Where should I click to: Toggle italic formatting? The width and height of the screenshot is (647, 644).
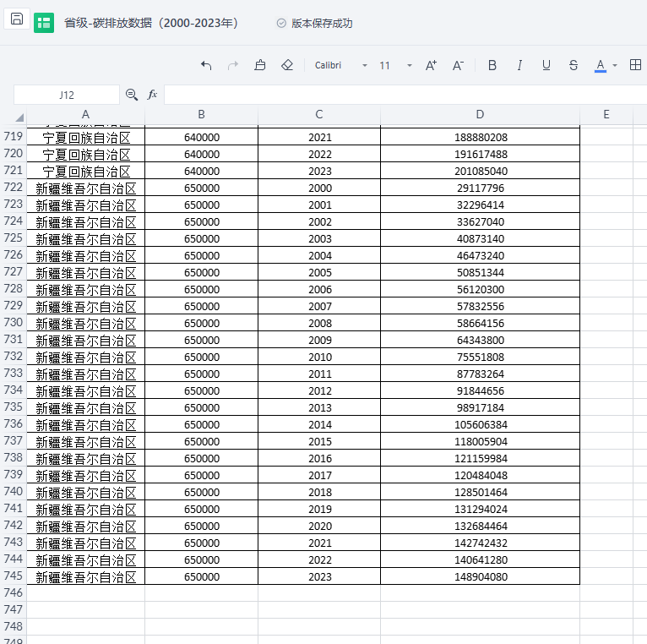tap(519, 65)
